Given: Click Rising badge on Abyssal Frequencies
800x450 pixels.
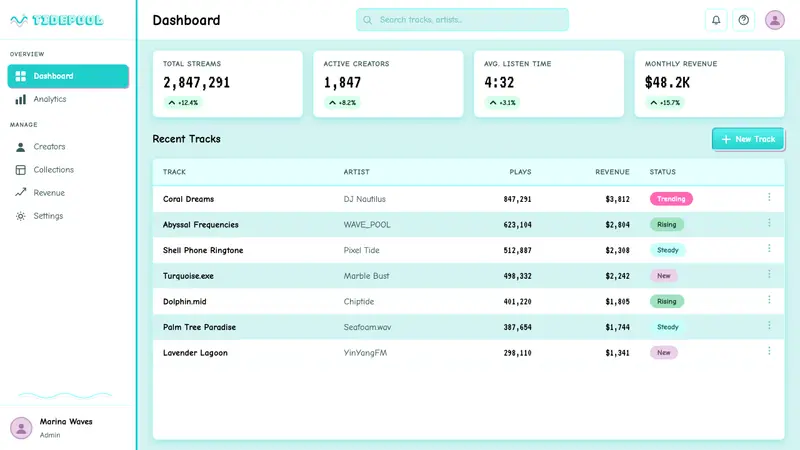Looking at the screenshot, I should [x=666, y=224].
